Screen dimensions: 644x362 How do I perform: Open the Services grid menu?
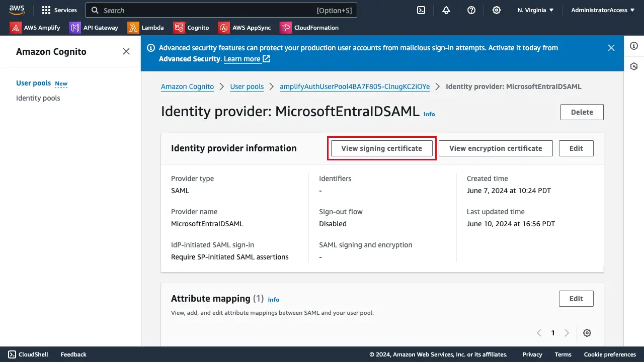point(59,10)
